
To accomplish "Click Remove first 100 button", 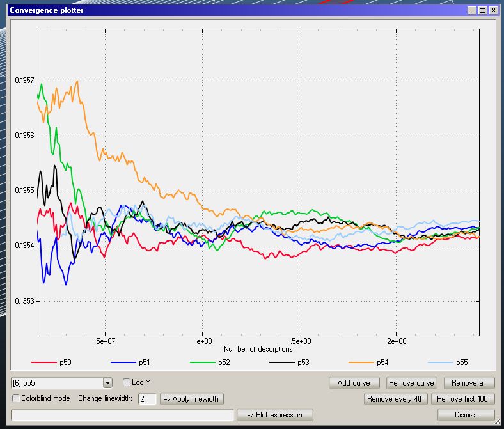I will pyautogui.click(x=462, y=399).
